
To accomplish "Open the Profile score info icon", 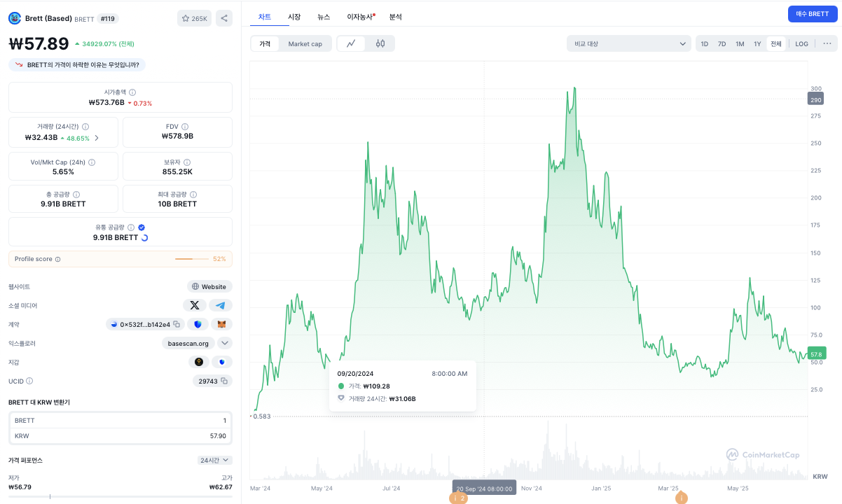I will click(57, 259).
